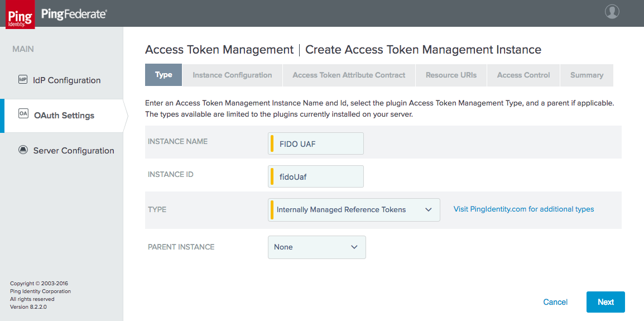Open the Access Control tab
The image size is (644, 321).
click(523, 75)
